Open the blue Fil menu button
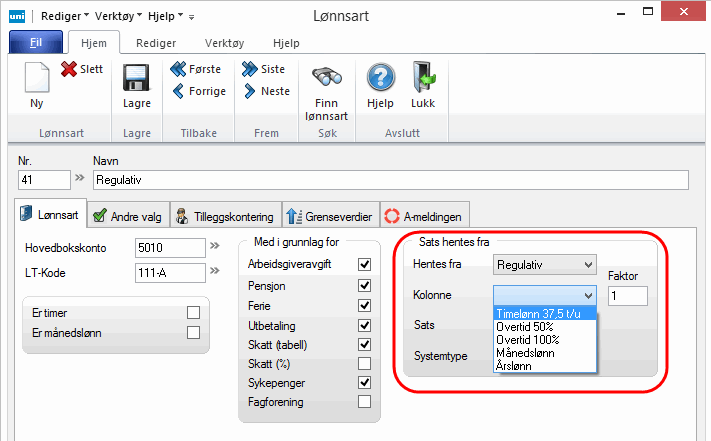The width and height of the screenshot is (711, 441). coord(35,43)
